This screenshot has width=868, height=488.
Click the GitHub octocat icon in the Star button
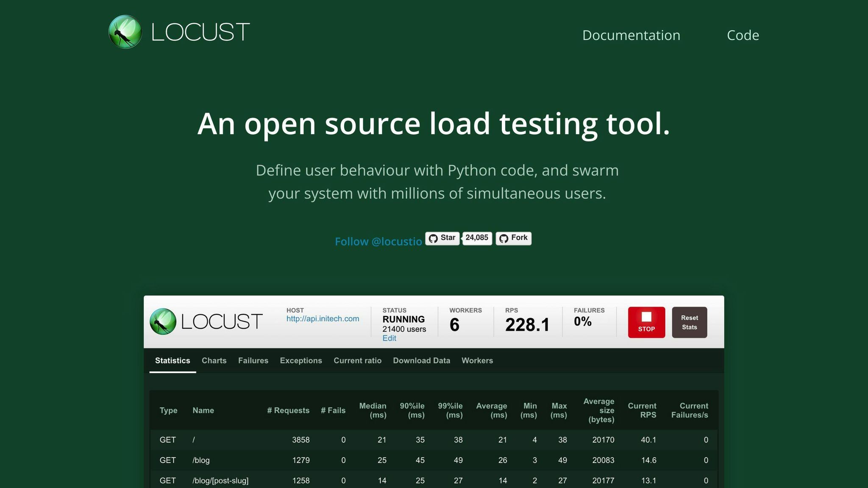coord(434,238)
